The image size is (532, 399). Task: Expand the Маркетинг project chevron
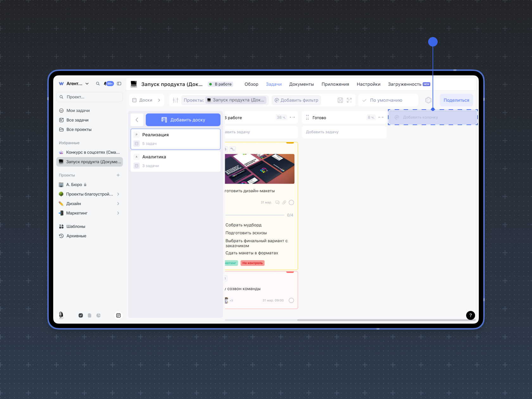pyautogui.click(x=118, y=213)
